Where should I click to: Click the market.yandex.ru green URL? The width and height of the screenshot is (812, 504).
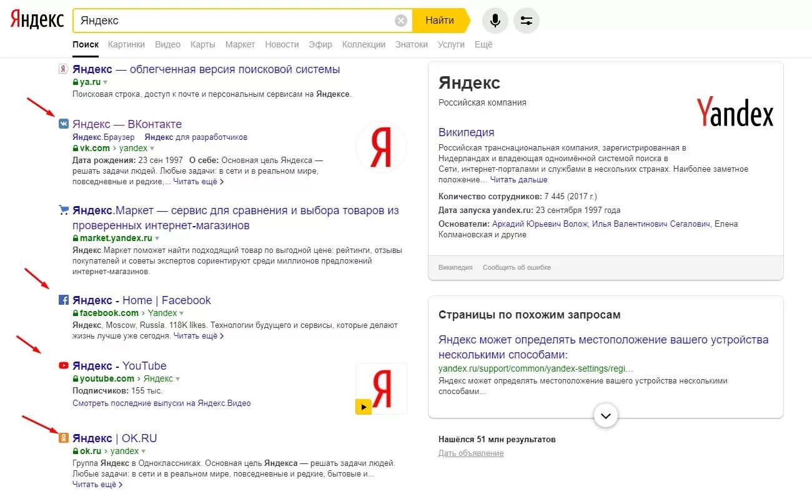(116, 239)
